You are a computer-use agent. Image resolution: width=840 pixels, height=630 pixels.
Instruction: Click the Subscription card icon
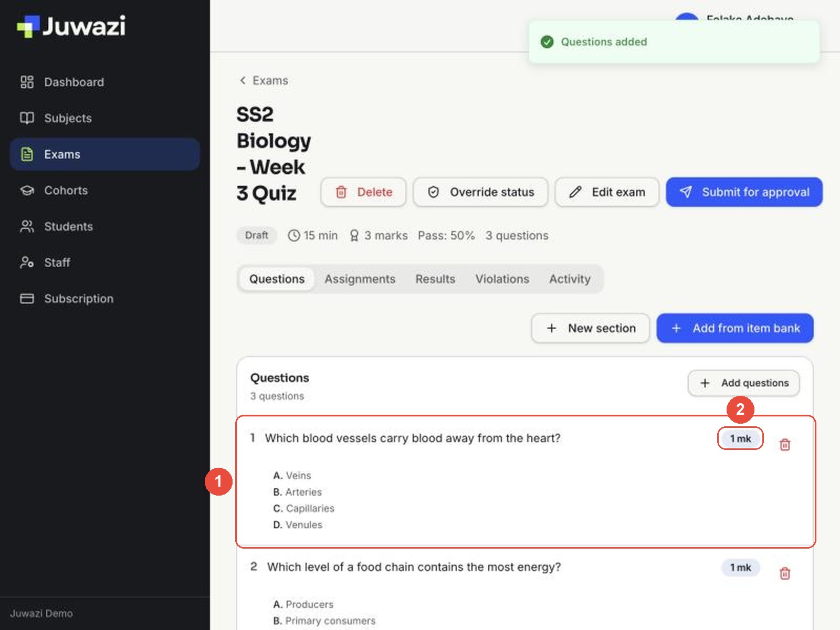click(27, 298)
